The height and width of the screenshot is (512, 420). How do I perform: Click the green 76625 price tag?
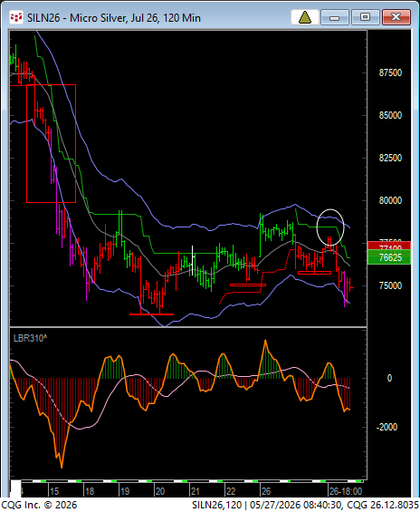[389, 257]
